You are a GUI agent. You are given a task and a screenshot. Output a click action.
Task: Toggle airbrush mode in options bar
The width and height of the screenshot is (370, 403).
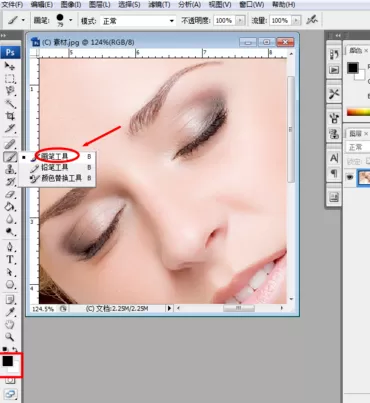312,20
